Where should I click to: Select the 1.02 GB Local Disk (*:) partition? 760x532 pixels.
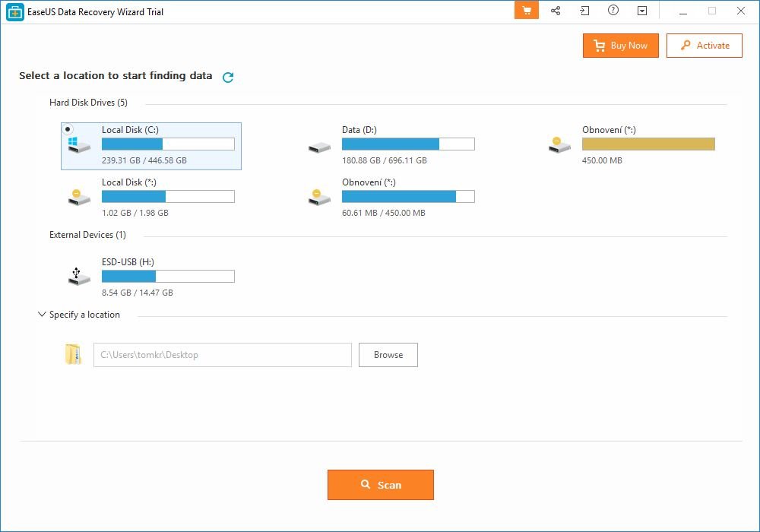point(150,197)
